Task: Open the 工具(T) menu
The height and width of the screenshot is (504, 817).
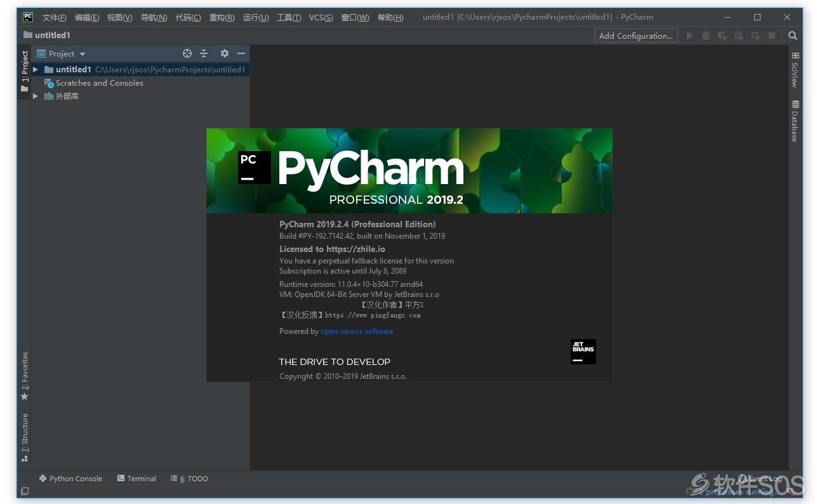Action: [x=289, y=18]
